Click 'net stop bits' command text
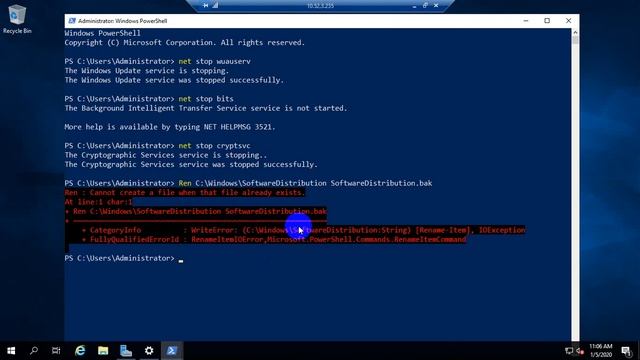The width and height of the screenshot is (640, 360). tap(206, 99)
